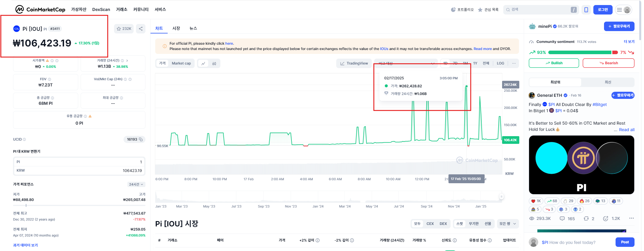Image resolution: width=644 pixels, height=251 pixels.
Task: Switch to the 최신 posts tab
Action: tap(608, 82)
